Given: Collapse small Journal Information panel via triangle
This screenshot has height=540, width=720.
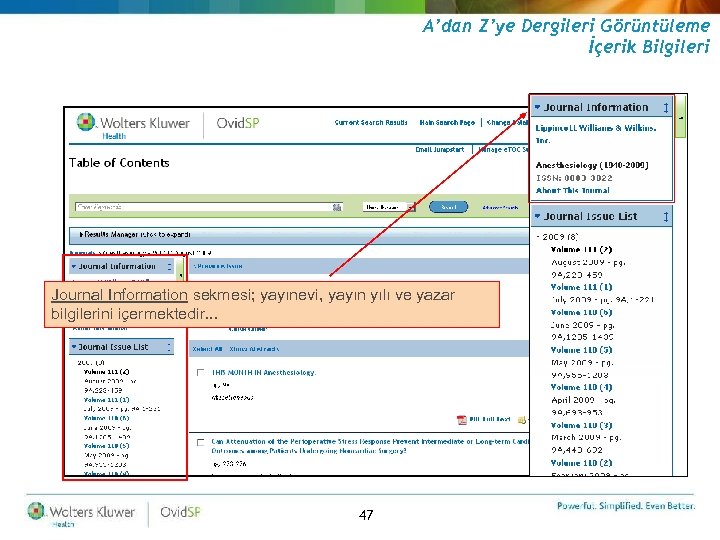Looking at the screenshot, I should (x=73, y=266).
